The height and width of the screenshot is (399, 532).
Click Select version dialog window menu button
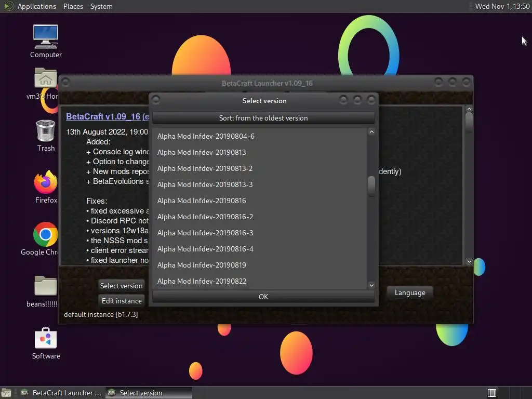(156, 100)
